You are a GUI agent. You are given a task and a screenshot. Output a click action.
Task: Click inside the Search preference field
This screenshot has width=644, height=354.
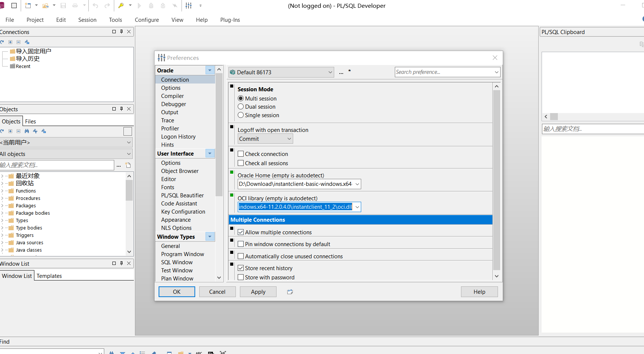[x=436, y=72]
